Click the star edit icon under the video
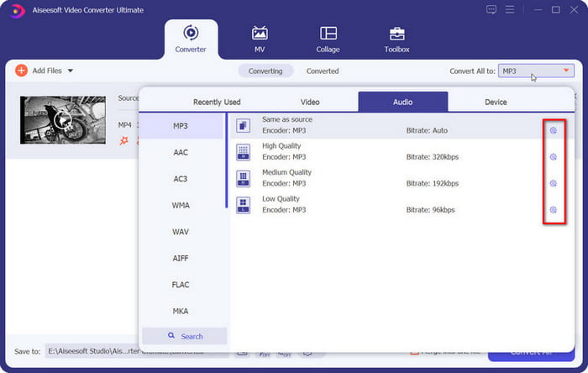 coord(123,140)
